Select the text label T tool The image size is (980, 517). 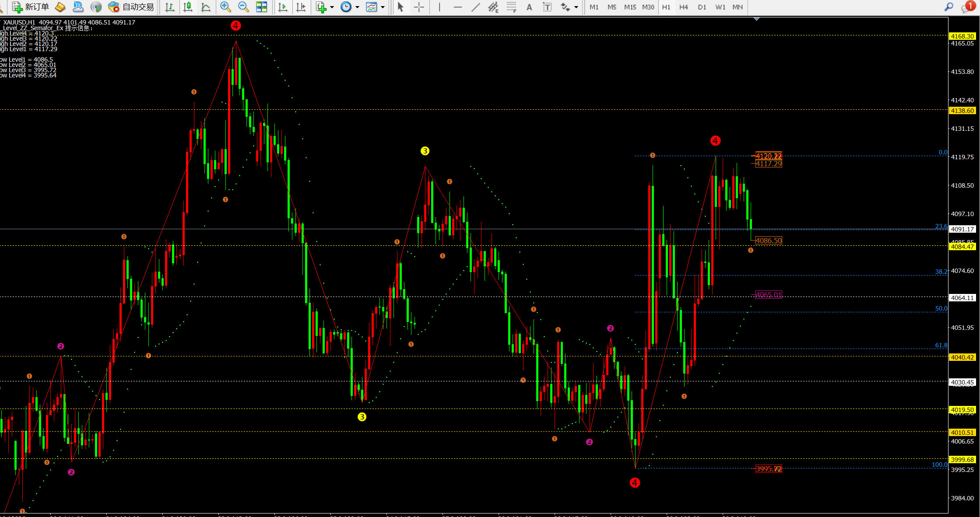547,7
